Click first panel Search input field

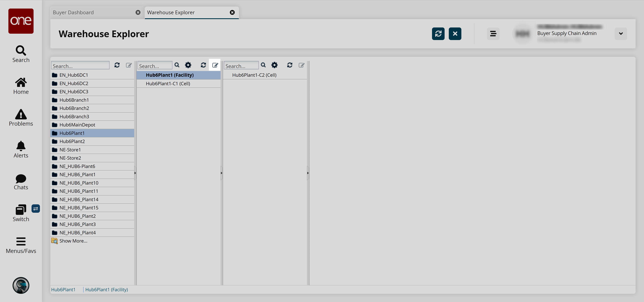80,66
